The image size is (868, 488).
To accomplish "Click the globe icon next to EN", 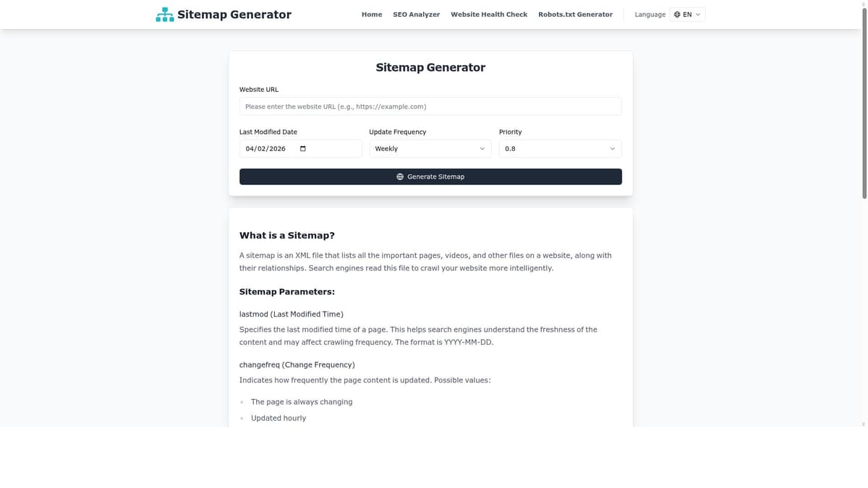I will 677,13.
